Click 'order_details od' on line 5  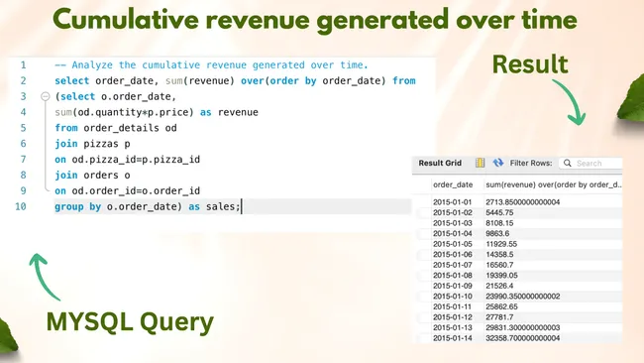130,128
